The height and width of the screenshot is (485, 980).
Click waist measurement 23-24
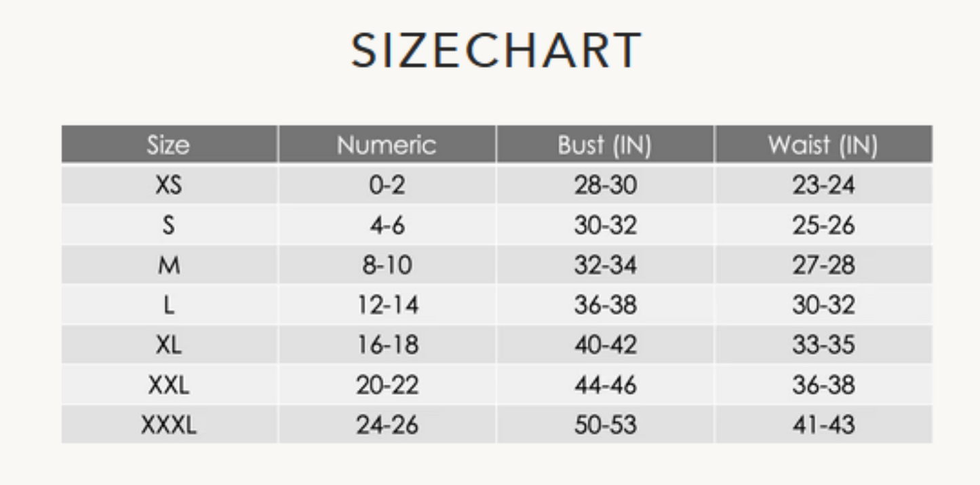pos(823,185)
